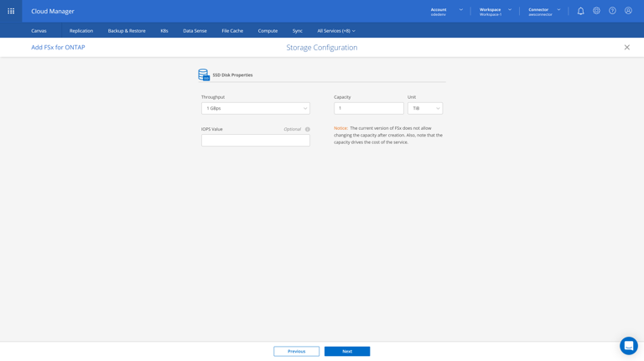Click the Optional label
The width and height of the screenshot is (644, 361).
click(x=292, y=129)
